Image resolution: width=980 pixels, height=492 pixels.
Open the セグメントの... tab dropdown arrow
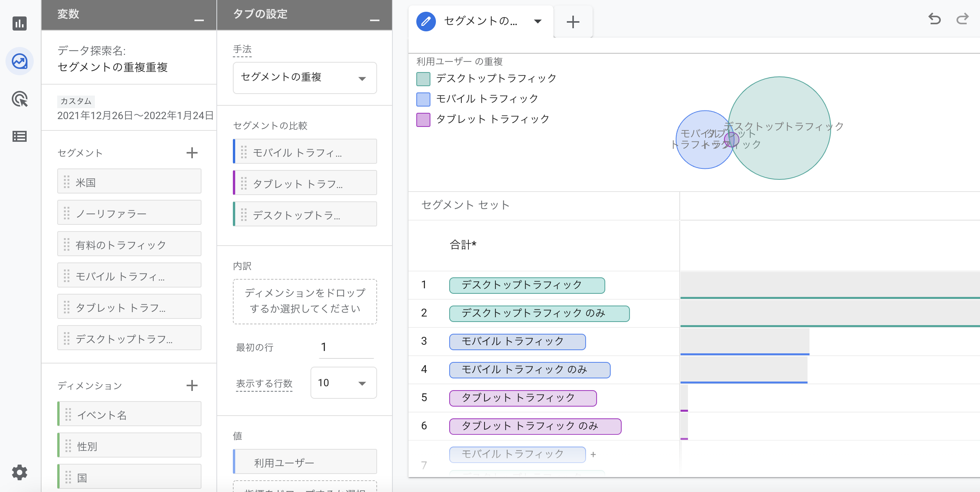(x=538, y=21)
